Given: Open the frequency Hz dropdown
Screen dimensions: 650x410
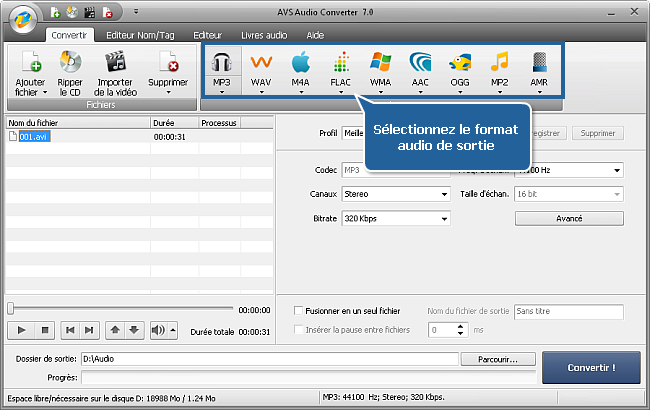Looking at the screenshot, I should tap(570, 170).
